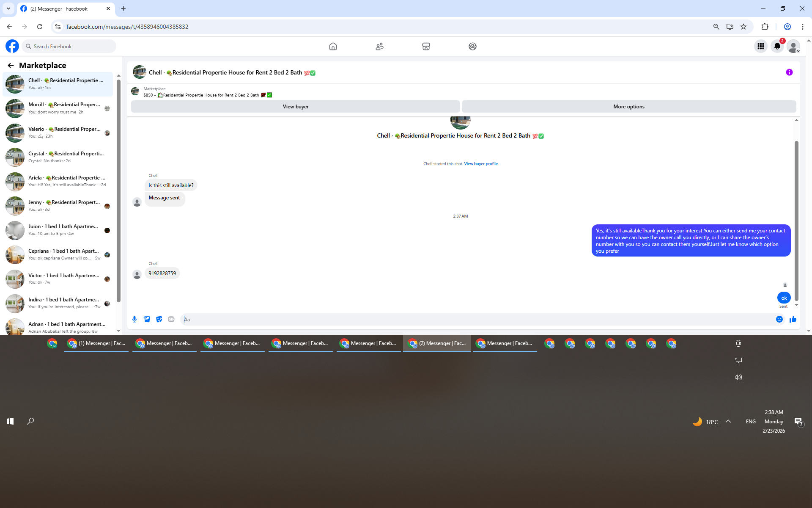Switch to taskbar window (1) Messenger
This screenshot has height=508, width=812.
[x=96, y=343]
